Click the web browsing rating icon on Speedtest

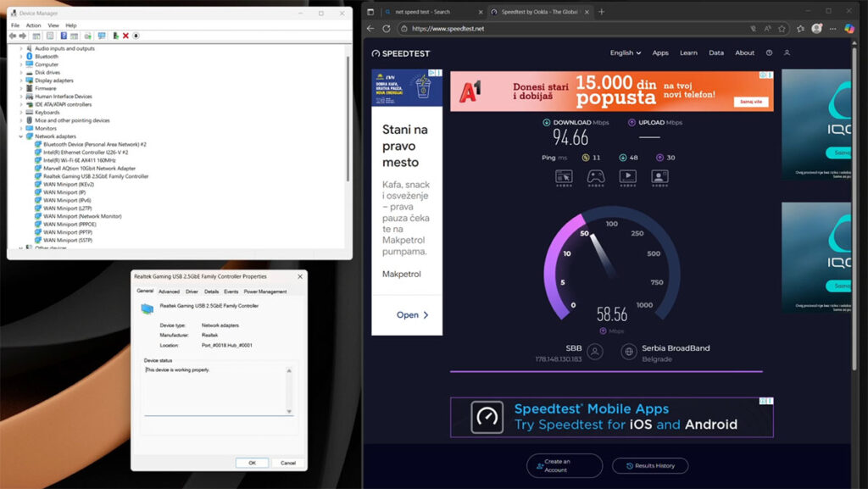pyautogui.click(x=564, y=178)
